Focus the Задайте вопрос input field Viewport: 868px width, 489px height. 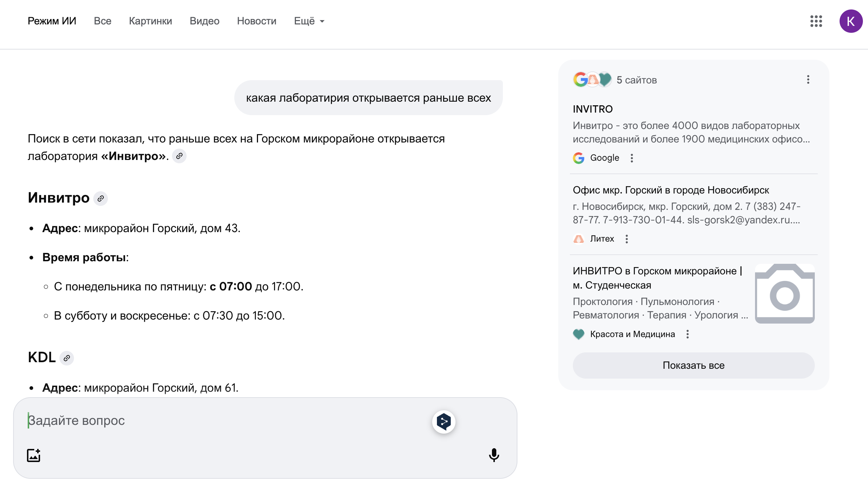[x=219, y=420]
